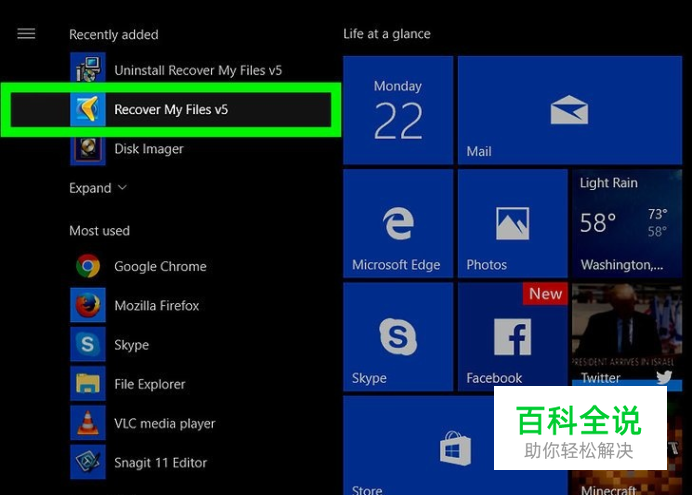The image size is (692, 495).
Task: Open the Mail tile
Action: coord(570,110)
